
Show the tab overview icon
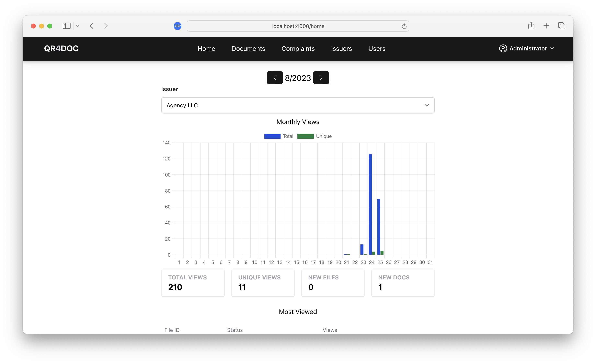(x=561, y=26)
